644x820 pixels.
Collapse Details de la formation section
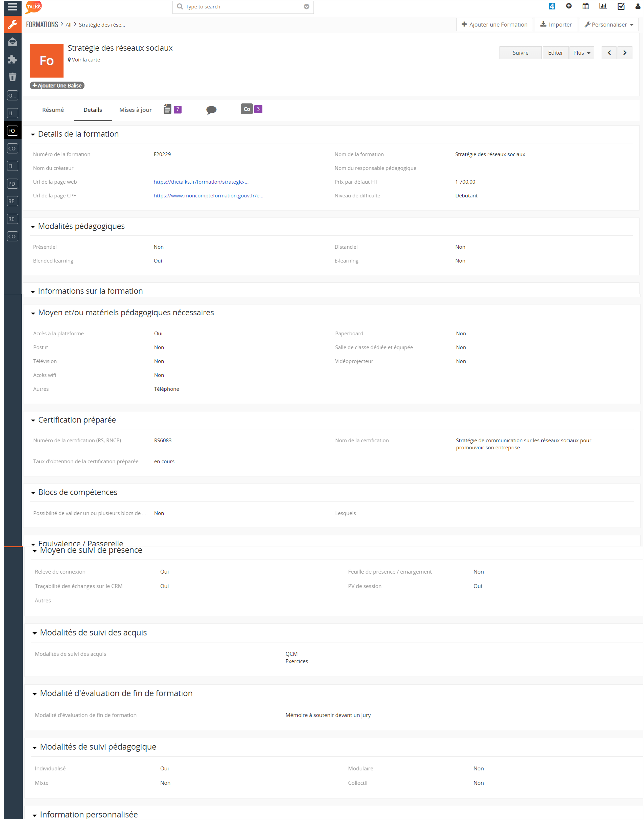tap(33, 134)
